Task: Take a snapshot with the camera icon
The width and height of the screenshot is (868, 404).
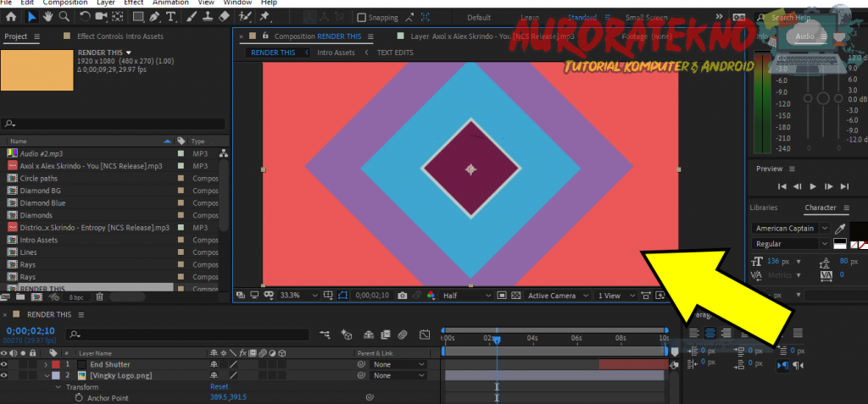Action: click(x=403, y=296)
